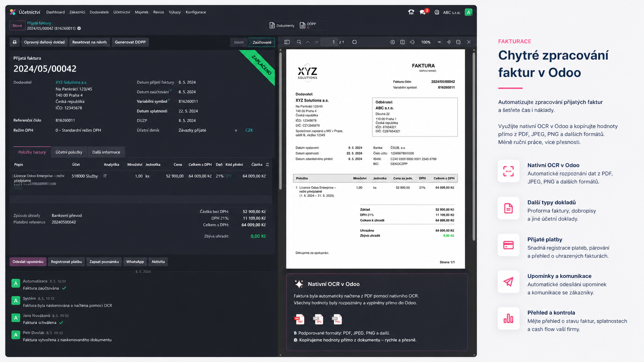Image resolution: width=644 pixels, height=362 pixels.
Task: Click the Aktivita button
Action: (158, 262)
